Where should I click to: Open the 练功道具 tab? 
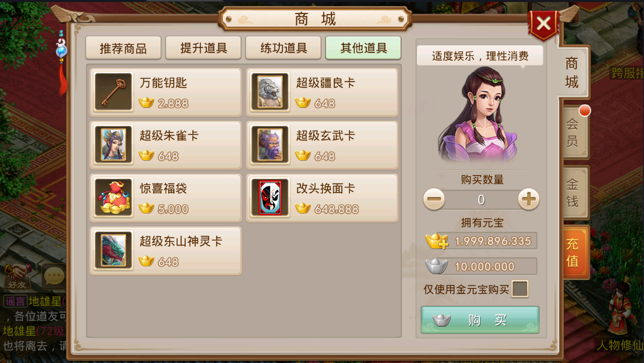point(283,48)
